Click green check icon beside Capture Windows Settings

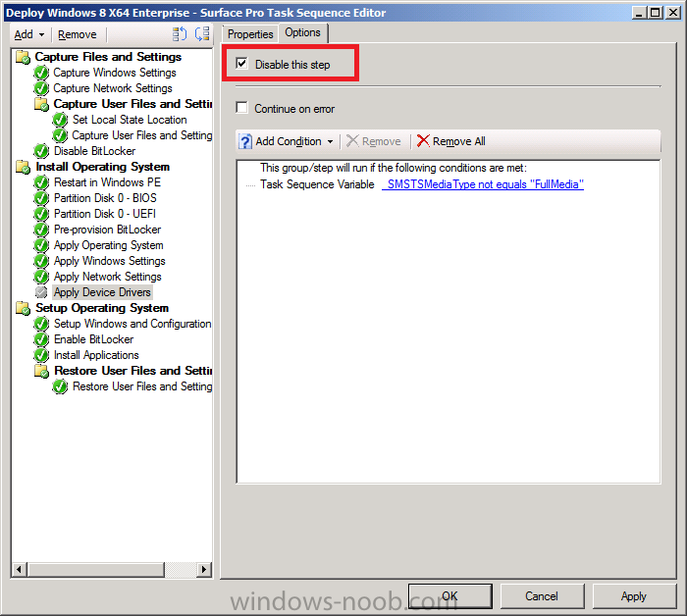pyautogui.click(x=41, y=73)
